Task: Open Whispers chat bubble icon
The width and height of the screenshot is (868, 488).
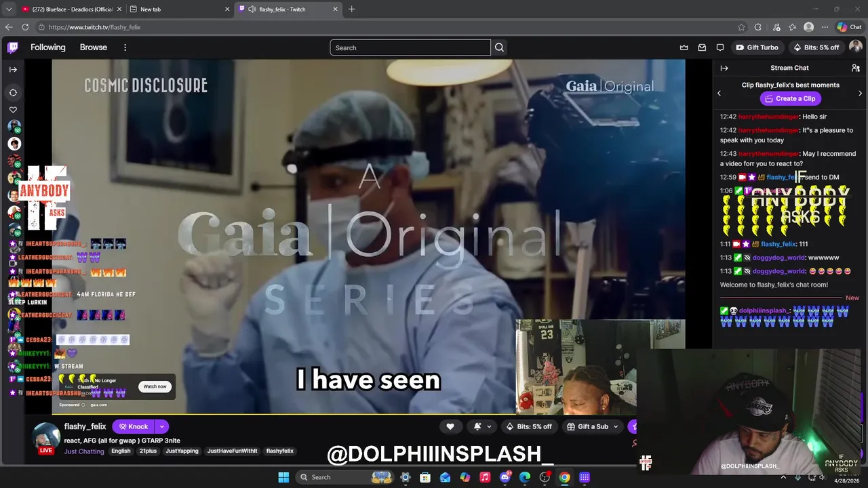Action: click(x=720, y=47)
